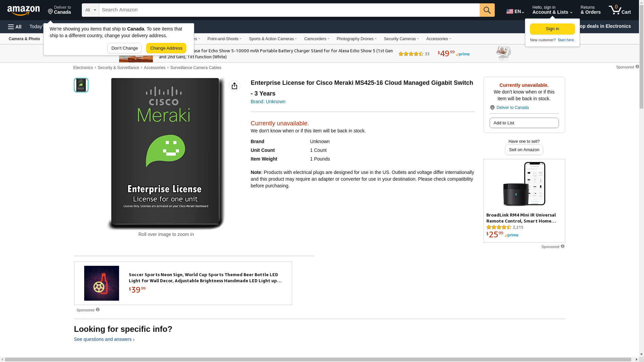Open the EN language selector dropdown
The image size is (644, 362).
point(515,11)
